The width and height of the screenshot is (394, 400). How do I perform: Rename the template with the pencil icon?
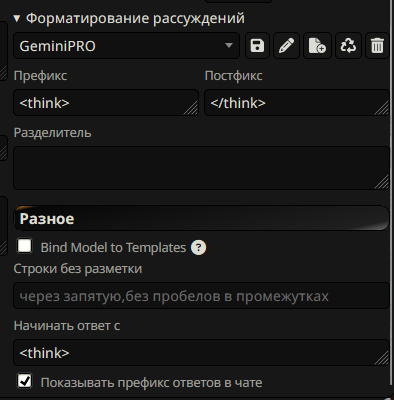(286, 46)
